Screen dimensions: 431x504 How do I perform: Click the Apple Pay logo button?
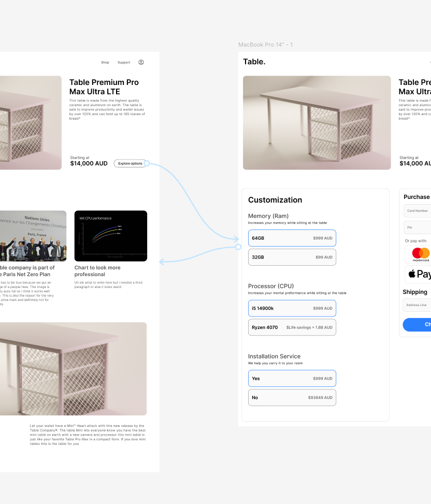click(x=420, y=274)
